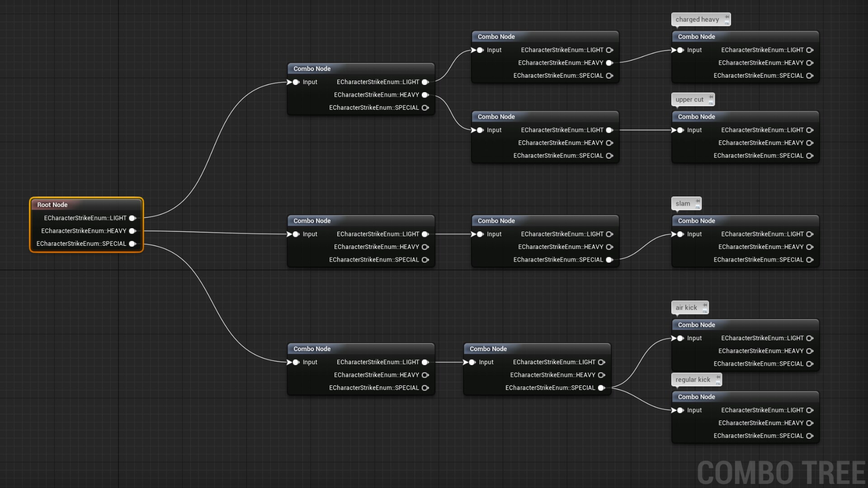
Task: Click the SPECIAL output pin on Root Node
Action: click(133, 244)
